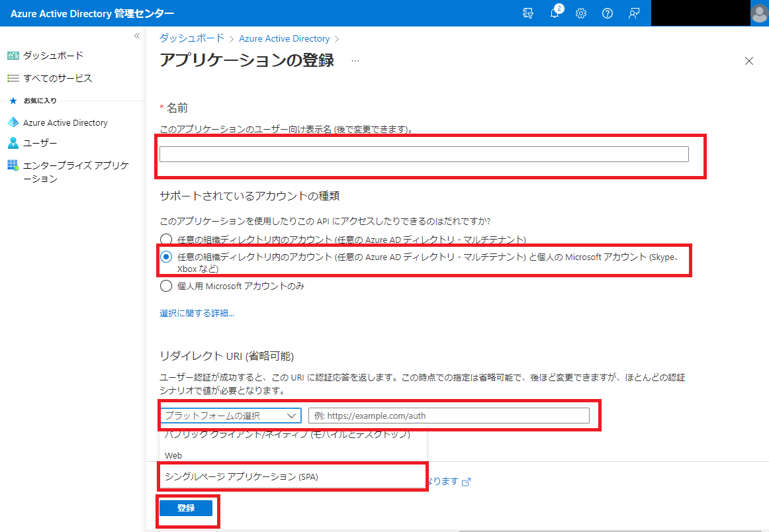Open すべてのサービス in sidebar

[58, 79]
